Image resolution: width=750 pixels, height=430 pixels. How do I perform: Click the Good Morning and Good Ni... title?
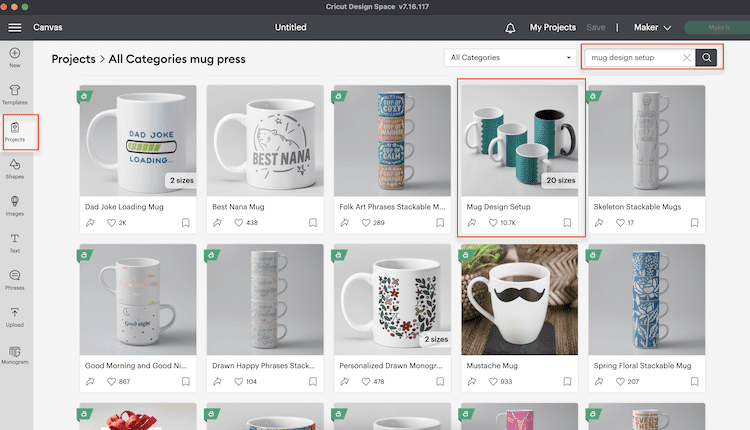[136, 366]
